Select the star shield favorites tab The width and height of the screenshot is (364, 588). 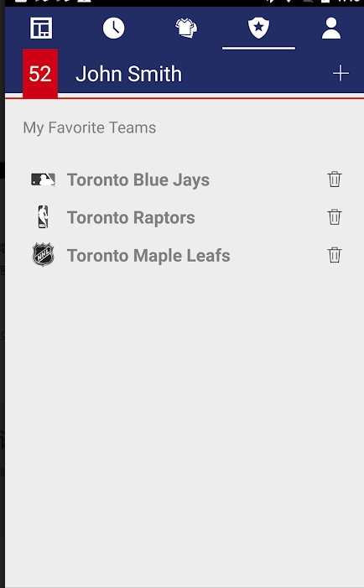point(258,29)
